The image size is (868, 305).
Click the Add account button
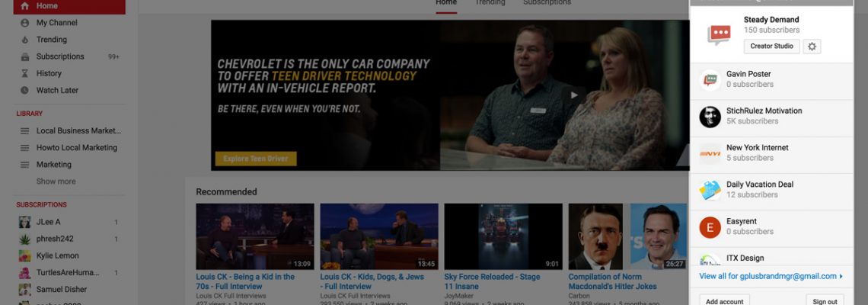pos(724,301)
